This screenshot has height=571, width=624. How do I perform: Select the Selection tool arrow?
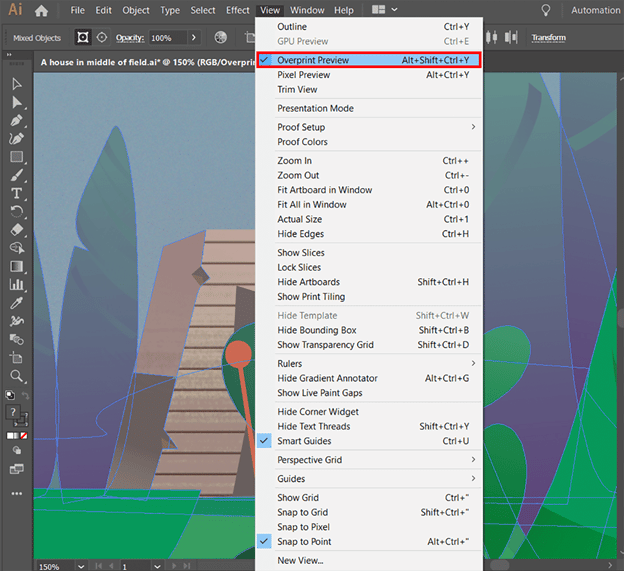click(x=17, y=85)
